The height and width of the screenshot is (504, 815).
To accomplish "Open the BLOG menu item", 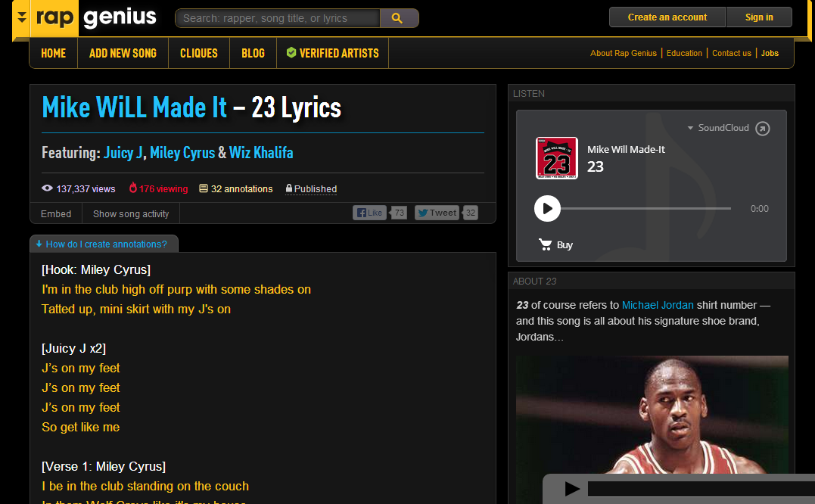I will [254, 53].
